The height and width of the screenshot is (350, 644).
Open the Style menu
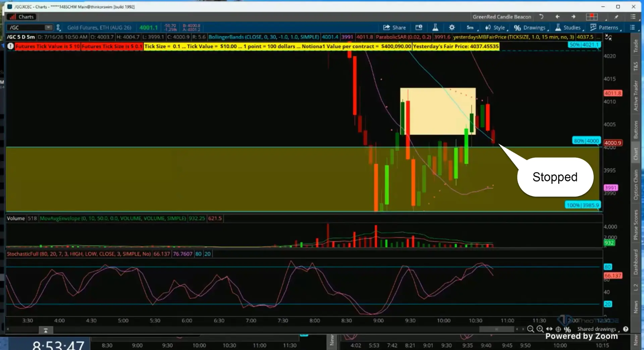pos(496,27)
